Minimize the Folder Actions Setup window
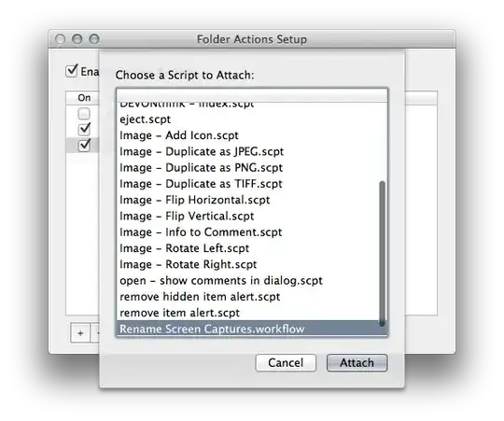Image resolution: width=504 pixels, height=421 pixels. [x=77, y=39]
